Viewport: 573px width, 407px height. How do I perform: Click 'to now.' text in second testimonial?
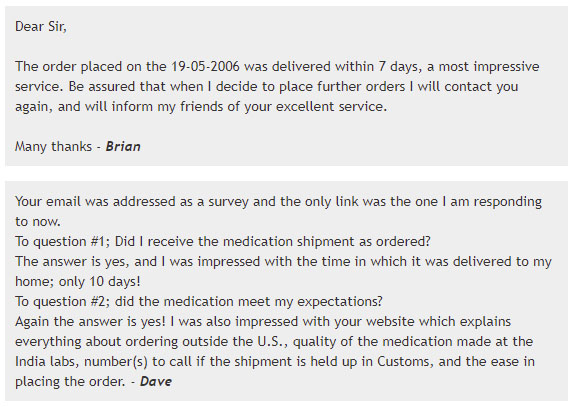point(38,222)
